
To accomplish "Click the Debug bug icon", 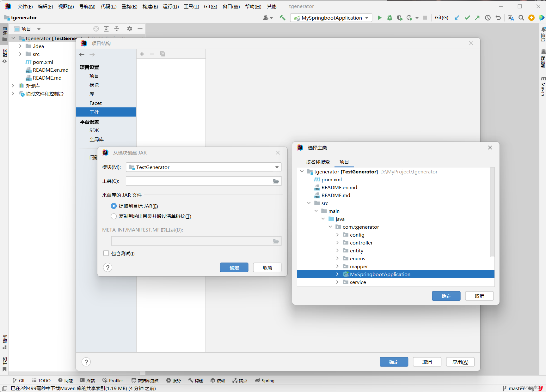I will coord(390,18).
